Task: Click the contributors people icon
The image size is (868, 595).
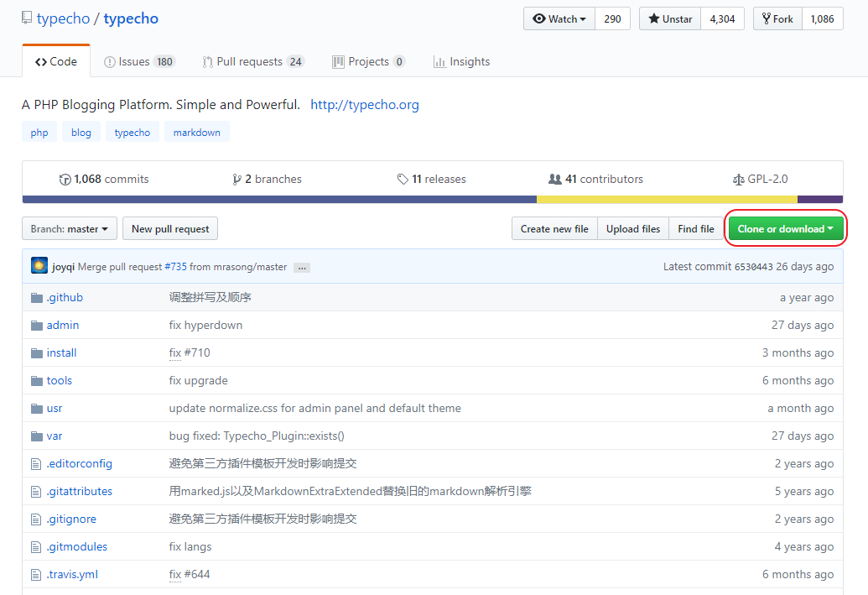Action: coord(554,179)
